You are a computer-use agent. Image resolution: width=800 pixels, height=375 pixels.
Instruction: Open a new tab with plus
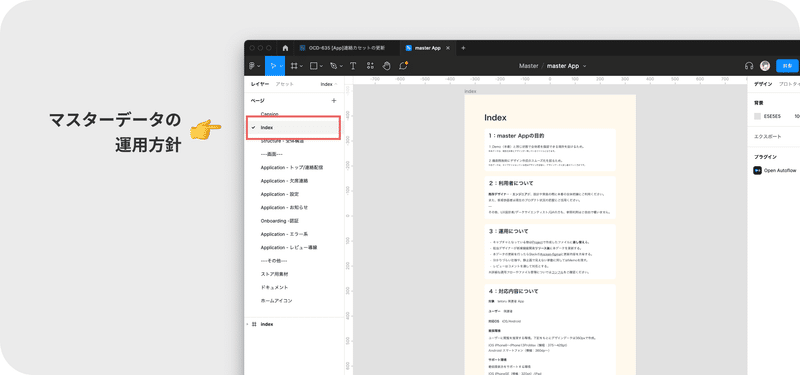point(463,48)
